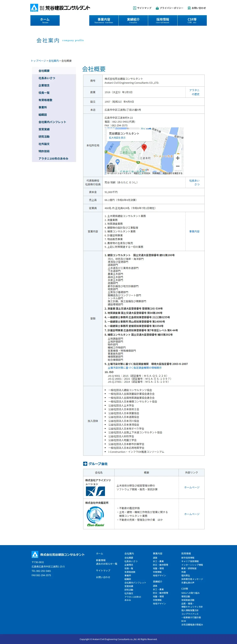Click the contact phone icon
Viewport: 237px width, 644px height.
[x=189, y=8]
